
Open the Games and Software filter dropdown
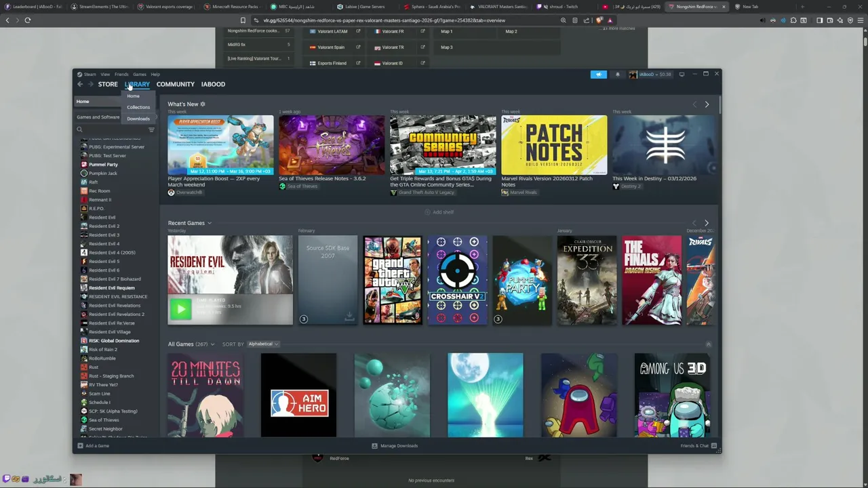point(115,117)
